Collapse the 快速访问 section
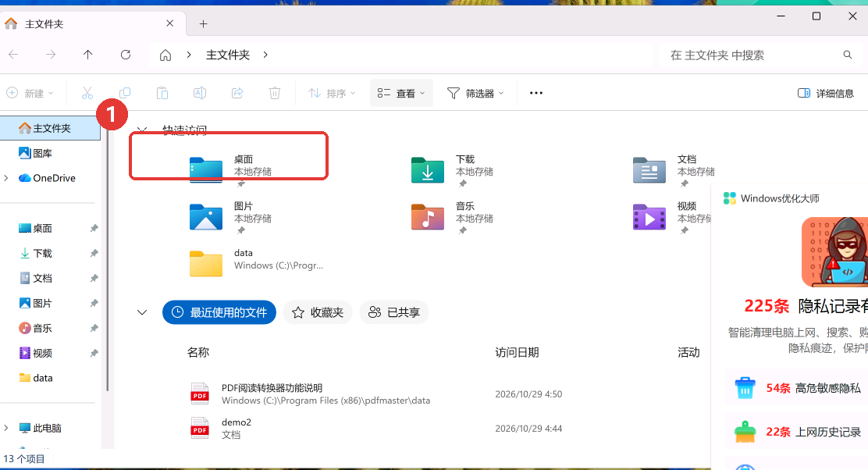The height and width of the screenshot is (470, 868). pos(142,130)
